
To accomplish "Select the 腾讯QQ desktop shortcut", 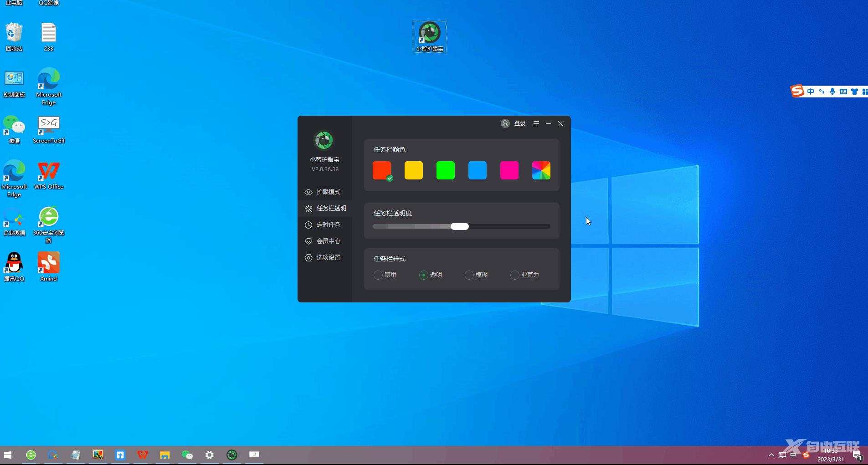I will coord(14,267).
